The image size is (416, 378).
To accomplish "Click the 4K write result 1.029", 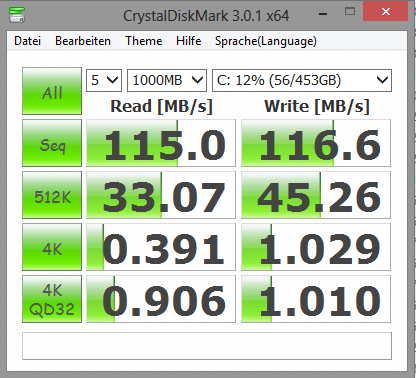I will 316,247.
